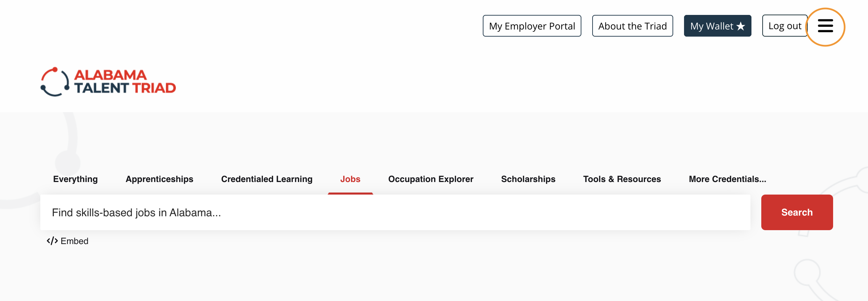The width and height of the screenshot is (868, 301).
Task: Expand the More Credentials... menu
Action: click(727, 179)
